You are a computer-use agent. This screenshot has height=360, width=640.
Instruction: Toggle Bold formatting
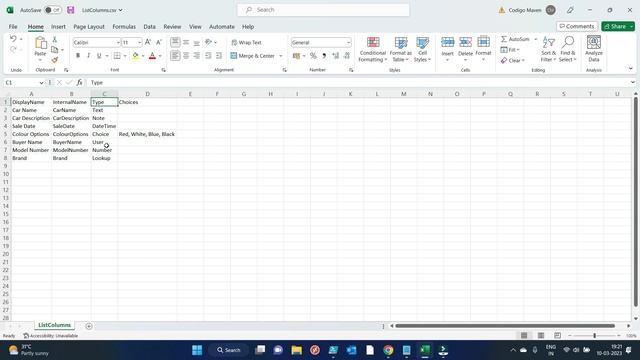tap(78, 56)
